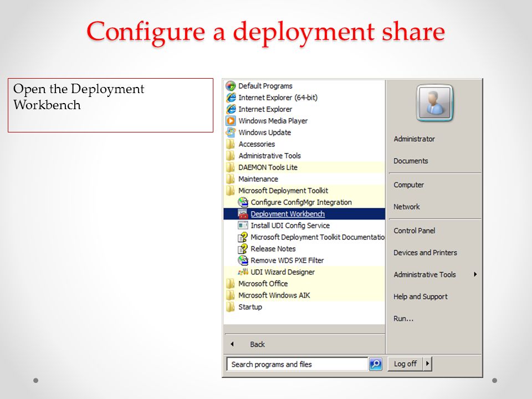Click the UDI Wizard Designer icon
The height and width of the screenshot is (399, 532).
click(x=243, y=272)
